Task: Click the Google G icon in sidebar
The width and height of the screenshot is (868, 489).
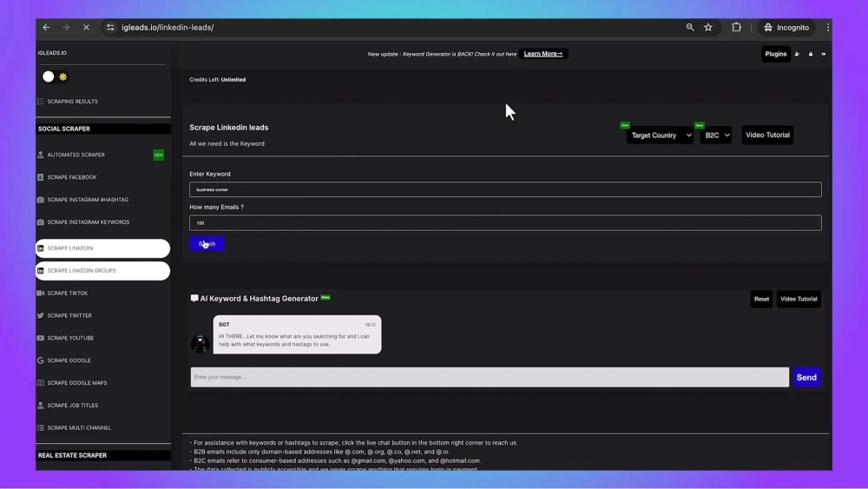Action: [x=41, y=360]
